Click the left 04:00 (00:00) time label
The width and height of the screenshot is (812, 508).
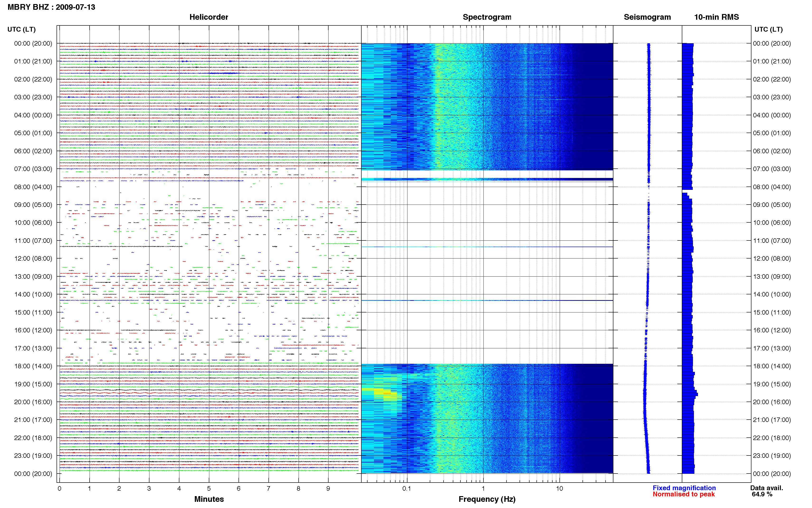[33, 115]
